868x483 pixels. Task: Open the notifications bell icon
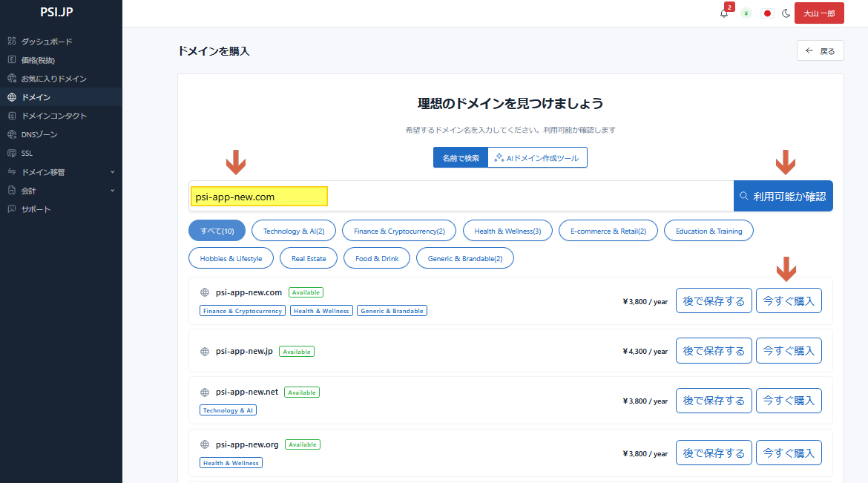pyautogui.click(x=724, y=13)
